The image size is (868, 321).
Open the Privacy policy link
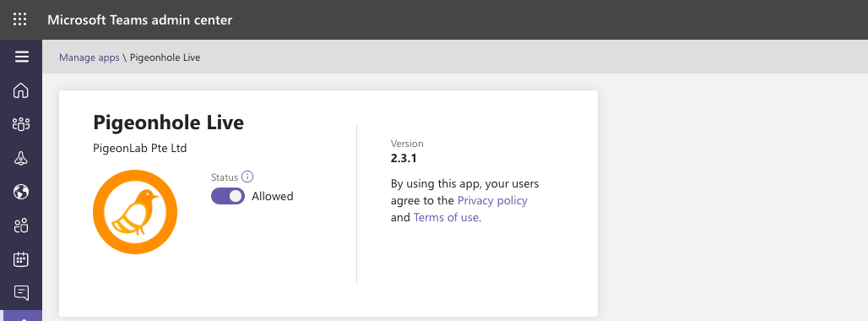pos(492,200)
